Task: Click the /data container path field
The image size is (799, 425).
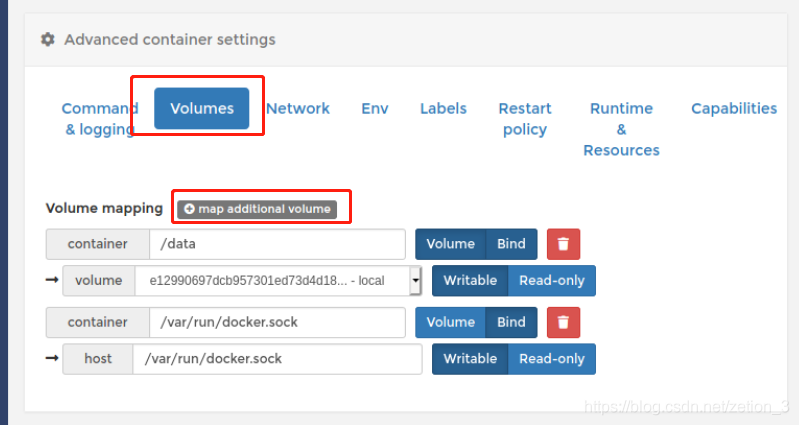Action: [276, 244]
